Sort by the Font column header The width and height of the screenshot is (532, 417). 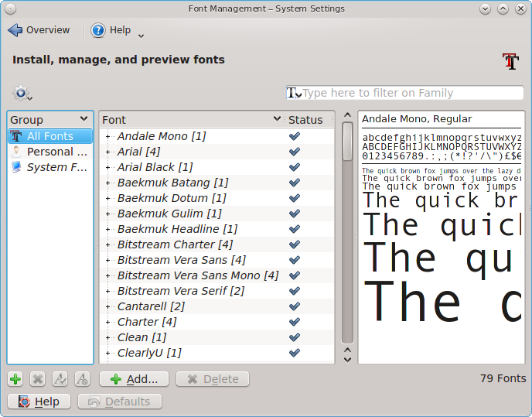pos(192,120)
